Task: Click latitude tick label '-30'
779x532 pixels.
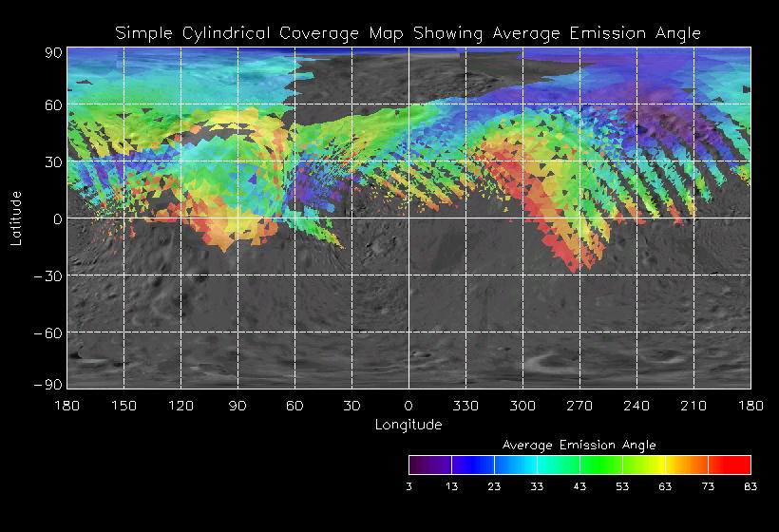Action: tap(48, 276)
